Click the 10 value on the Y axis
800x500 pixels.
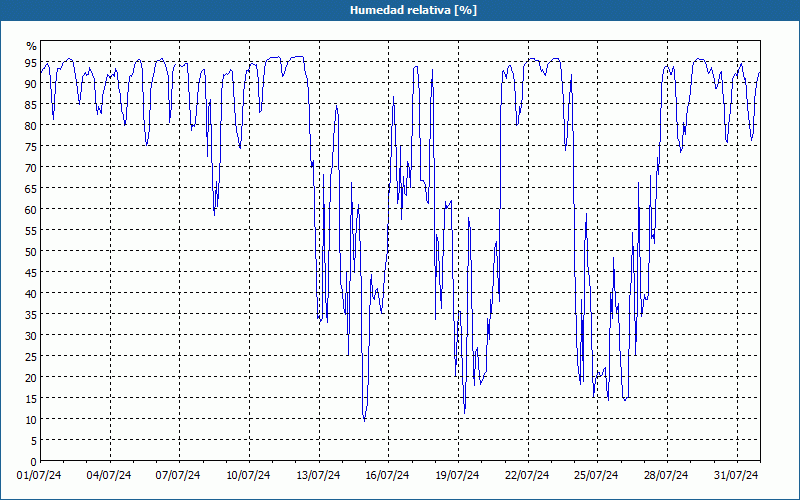click(x=31, y=419)
